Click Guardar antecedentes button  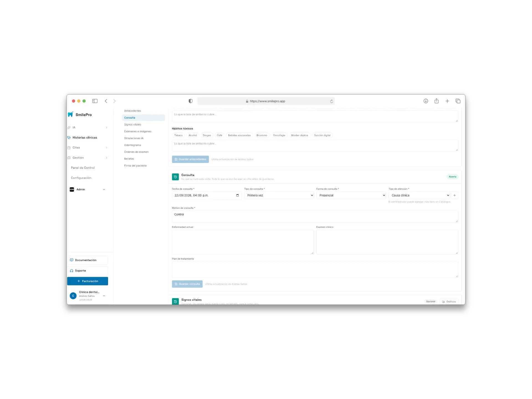pyautogui.click(x=190, y=159)
